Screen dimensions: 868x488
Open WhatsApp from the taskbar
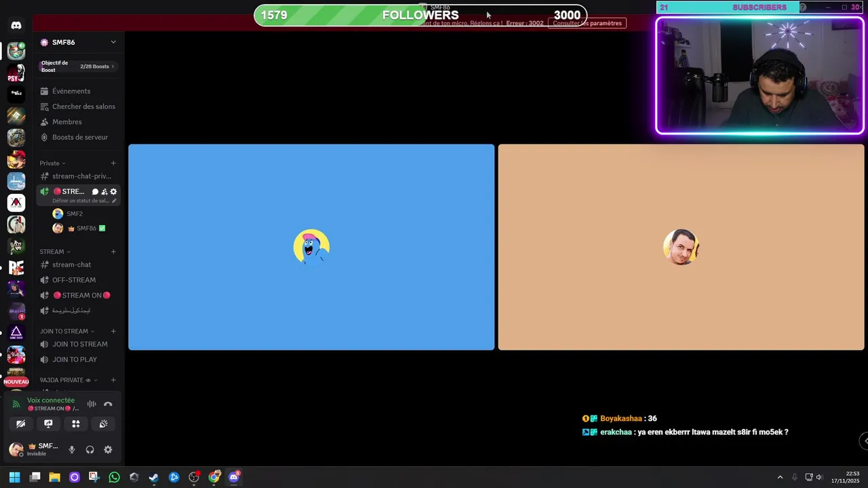point(114,477)
